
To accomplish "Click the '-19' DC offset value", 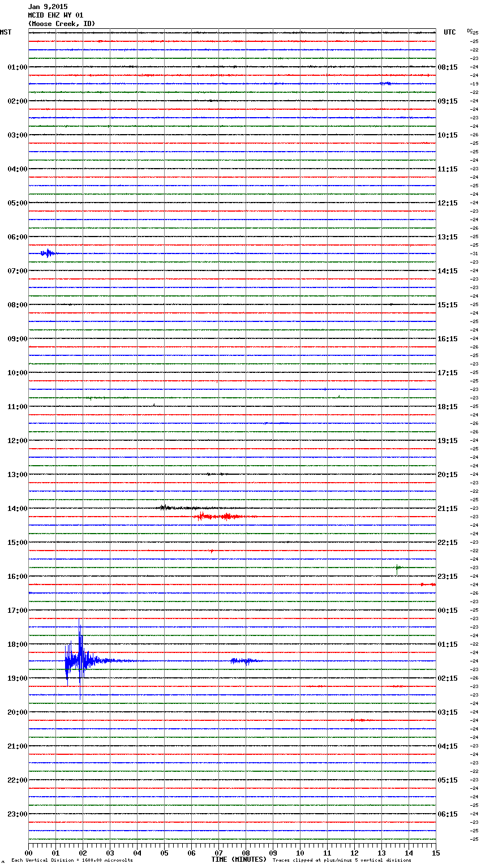I will coord(474,84).
